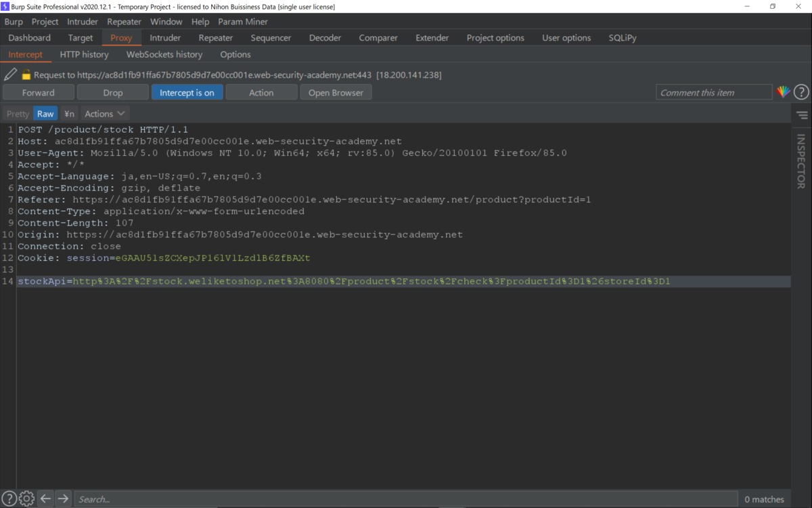Switch to the Sequencer tab

(x=271, y=38)
